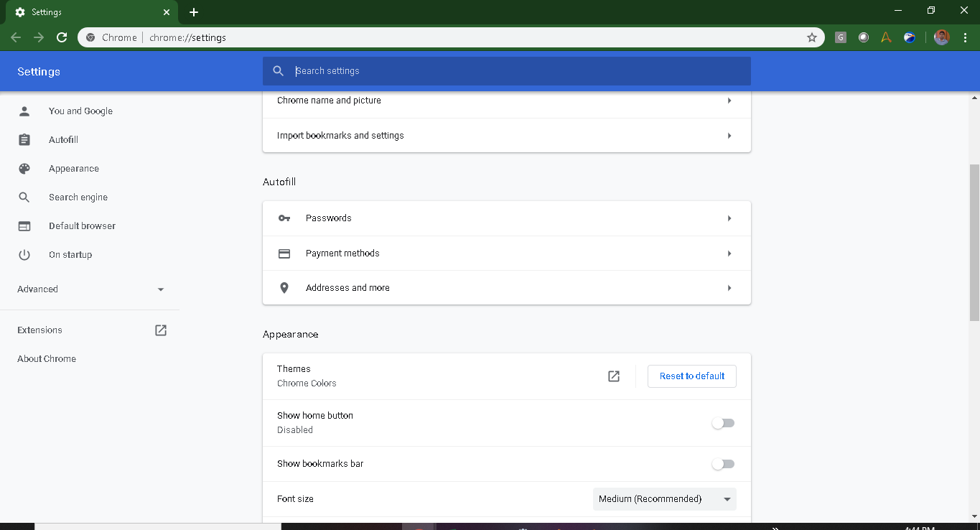Expand the Addresses and more row
980x530 pixels.
tap(506, 288)
